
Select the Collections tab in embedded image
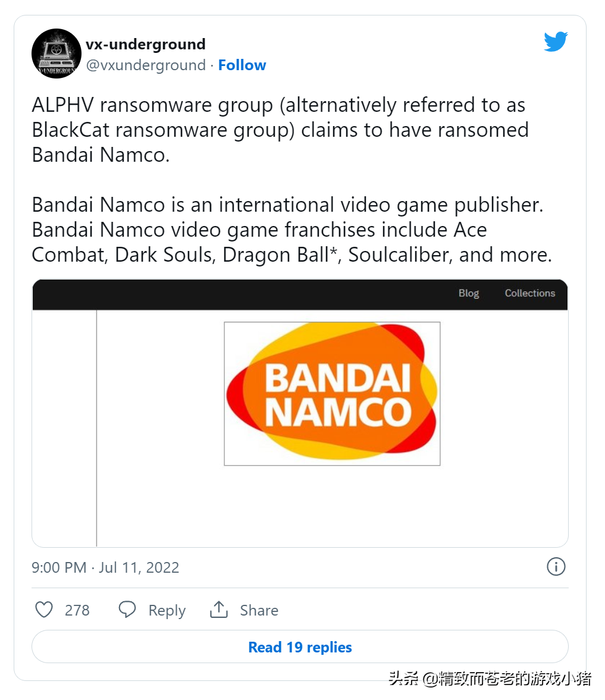[x=529, y=293]
